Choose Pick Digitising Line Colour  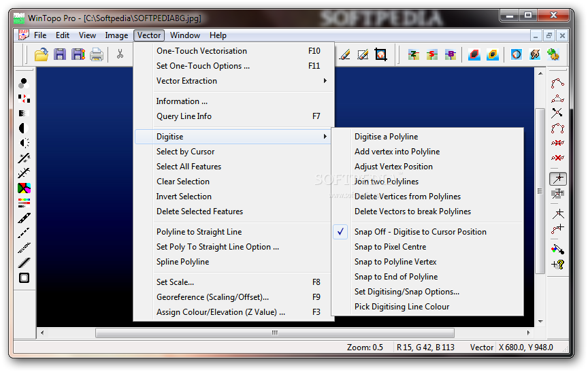click(x=427, y=307)
